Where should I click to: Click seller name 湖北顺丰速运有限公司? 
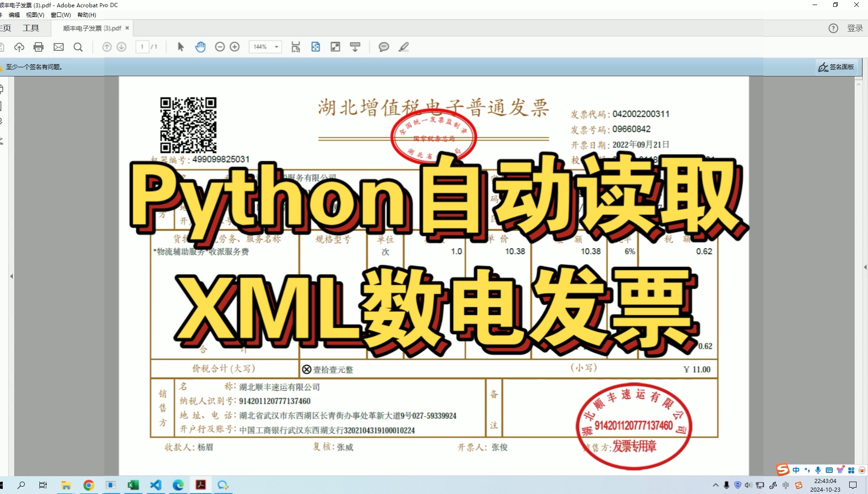coord(279,387)
